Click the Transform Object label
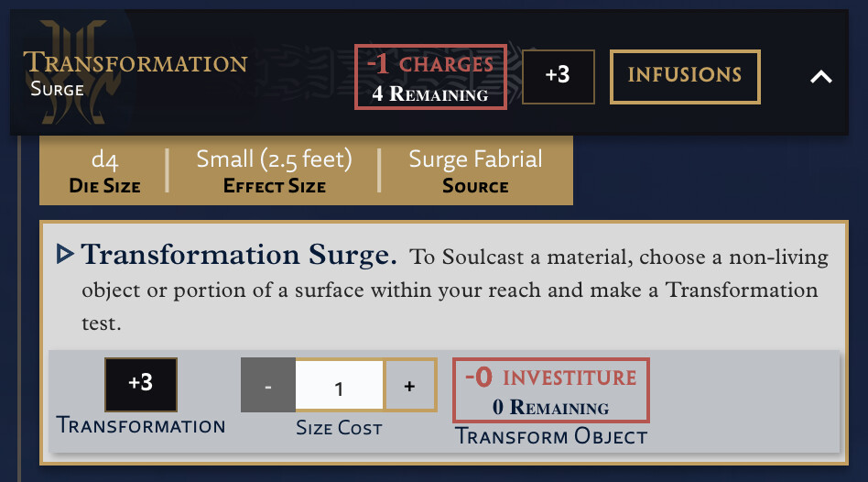 [551, 436]
